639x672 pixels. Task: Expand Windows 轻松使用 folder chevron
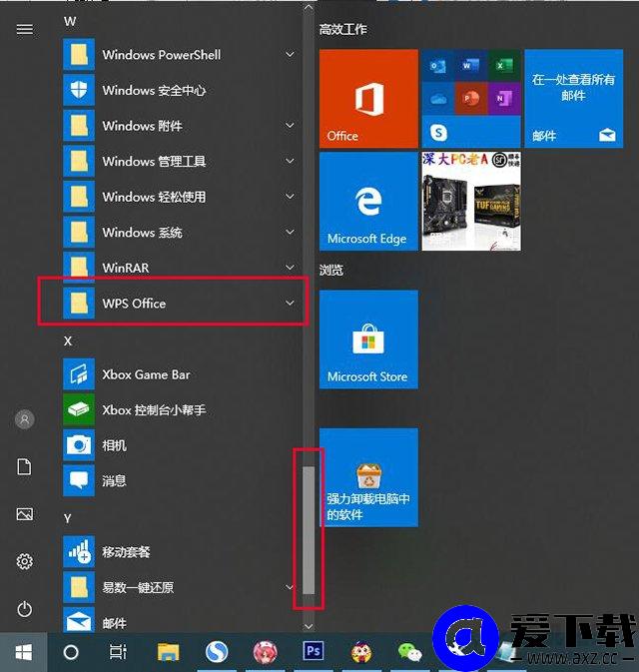291,197
